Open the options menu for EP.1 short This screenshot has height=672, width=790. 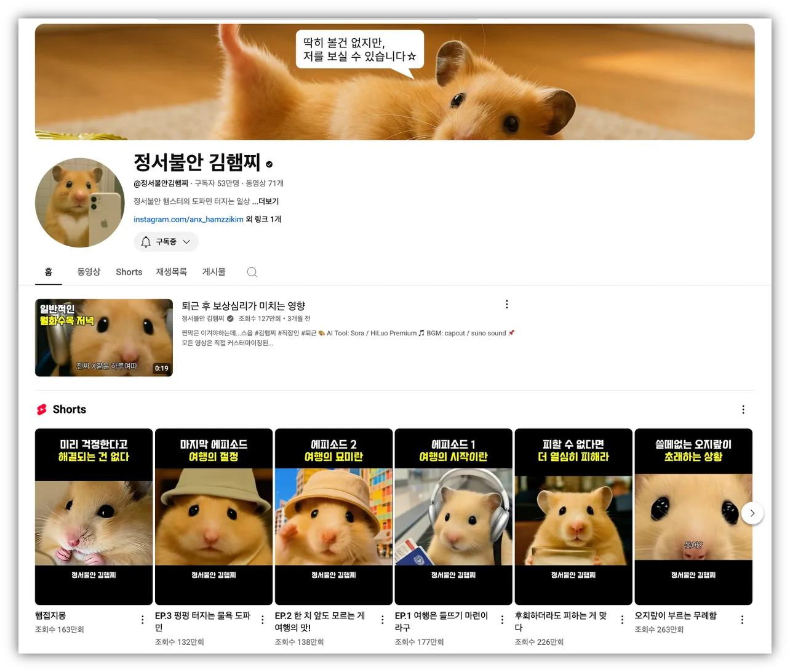pyautogui.click(x=502, y=619)
